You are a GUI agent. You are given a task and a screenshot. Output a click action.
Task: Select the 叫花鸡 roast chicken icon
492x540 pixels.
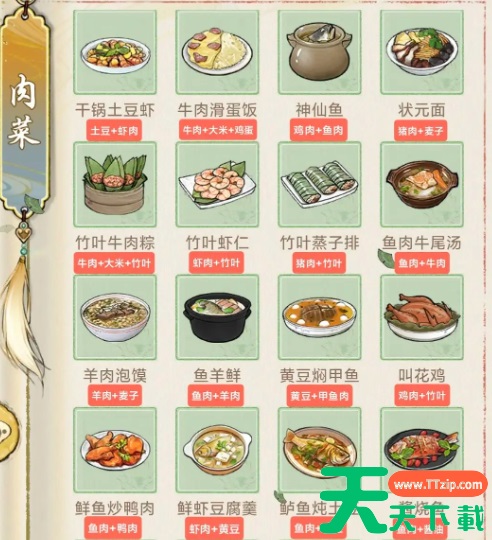422,317
